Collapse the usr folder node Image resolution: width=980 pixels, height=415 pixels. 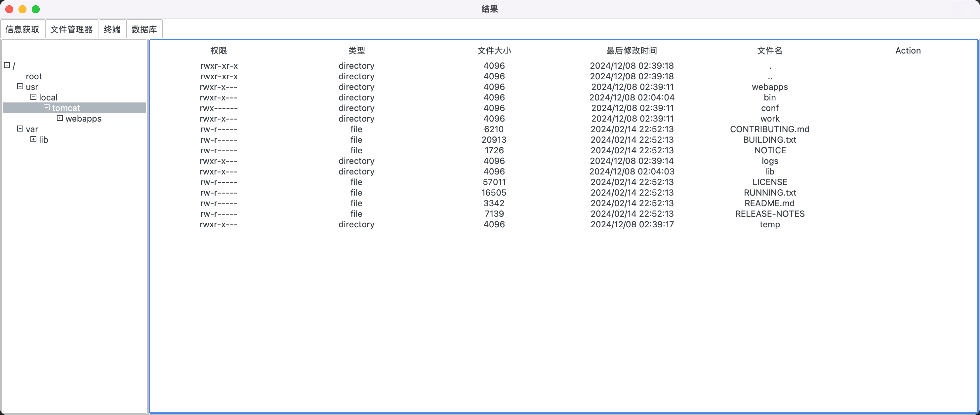(x=20, y=86)
